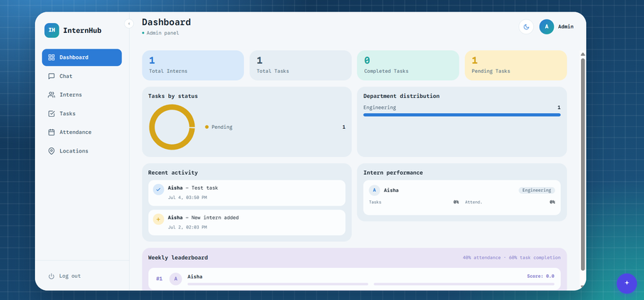
Task: Collapse the sidebar with the chevron button
Action: tap(129, 24)
